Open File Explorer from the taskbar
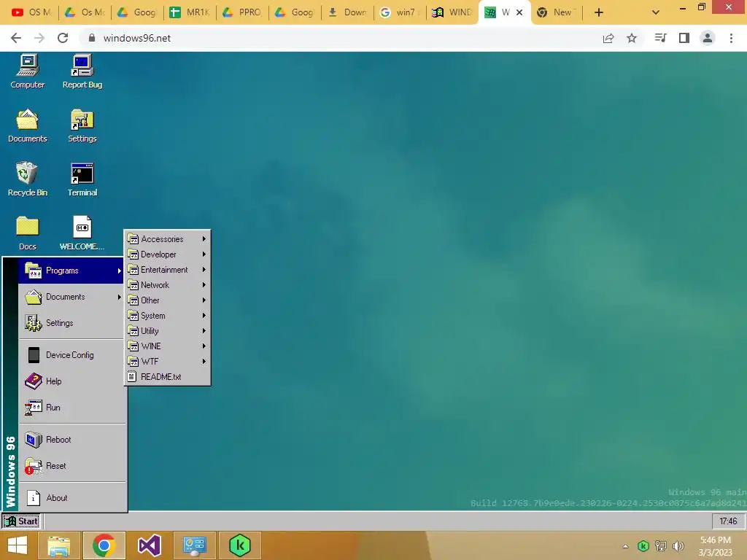 59,545
